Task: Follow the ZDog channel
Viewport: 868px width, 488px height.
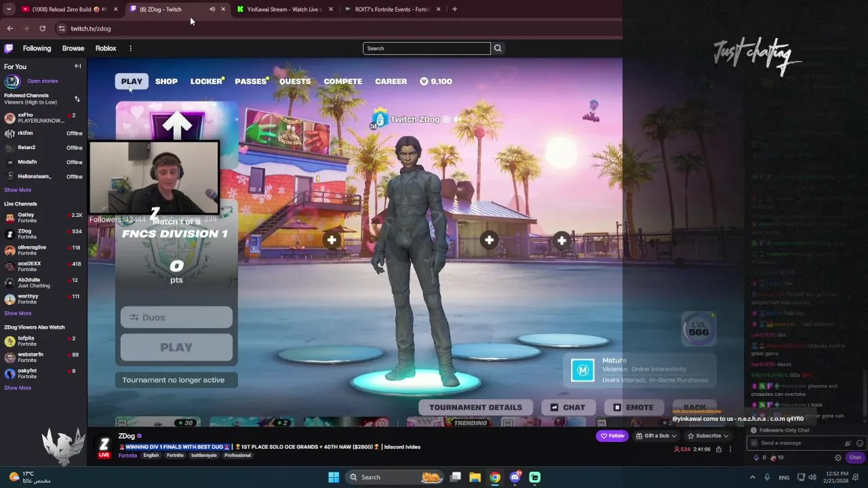Action: click(x=612, y=436)
